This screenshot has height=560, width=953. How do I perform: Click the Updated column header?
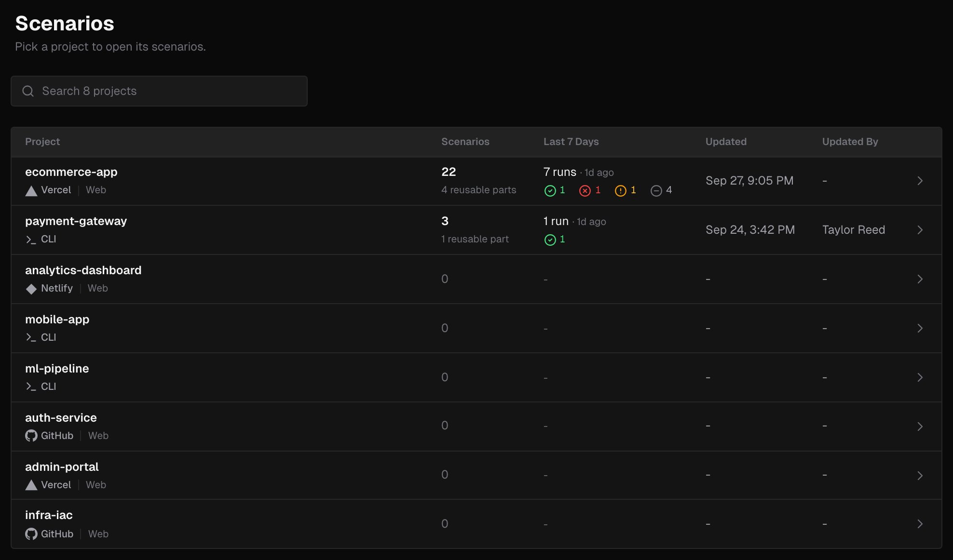[726, 142]
